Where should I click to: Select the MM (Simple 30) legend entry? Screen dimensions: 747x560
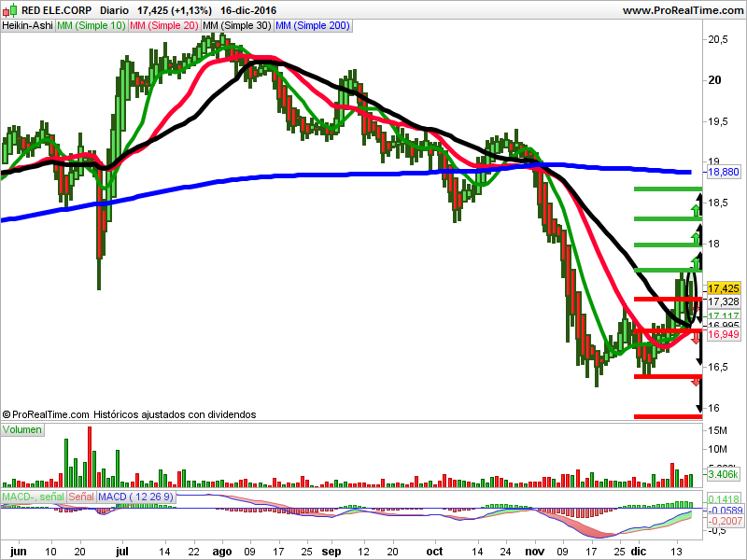tap(236, 25)
